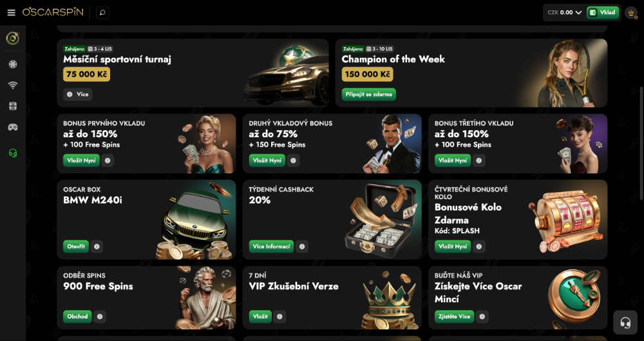
Task: Select the live wifi-signal sidebar icon
Action: pyautogui.click(x=13, y=85)
